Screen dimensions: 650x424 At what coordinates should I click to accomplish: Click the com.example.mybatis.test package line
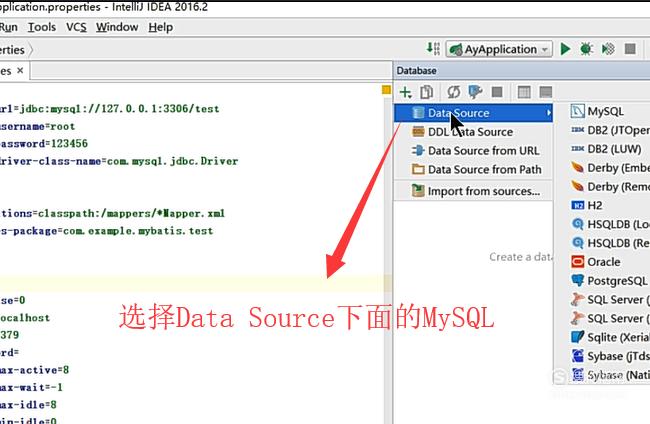pyautogui.click(x=107, y=231)
